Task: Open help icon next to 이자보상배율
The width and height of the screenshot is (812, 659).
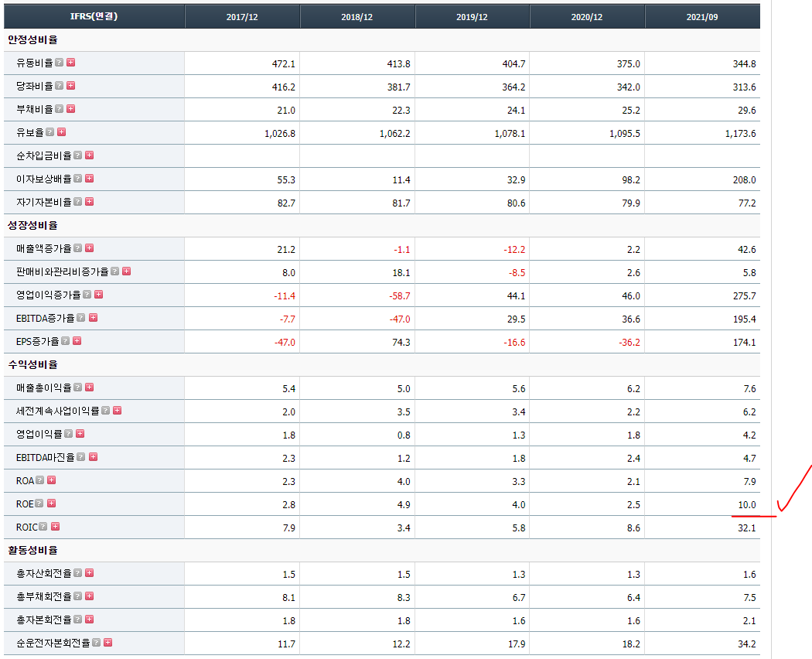Action: click(77, 178)
